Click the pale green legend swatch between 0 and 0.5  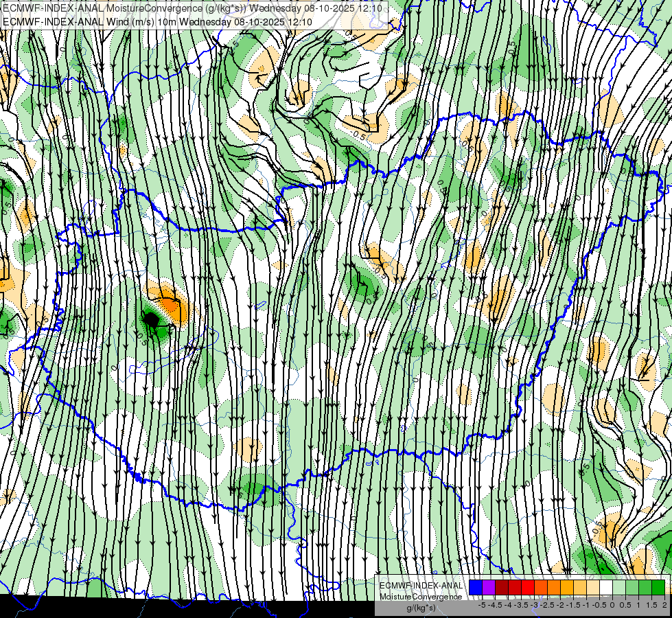tap(619, 587)
